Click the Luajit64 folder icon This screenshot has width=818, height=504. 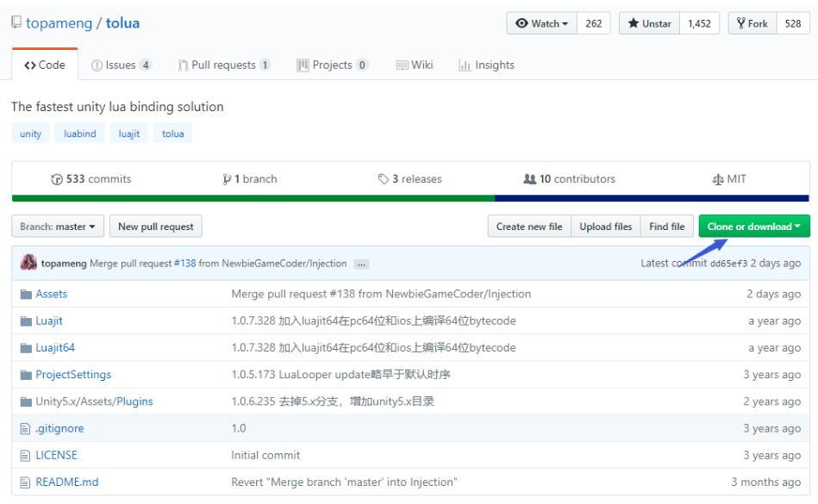[26, 348]
